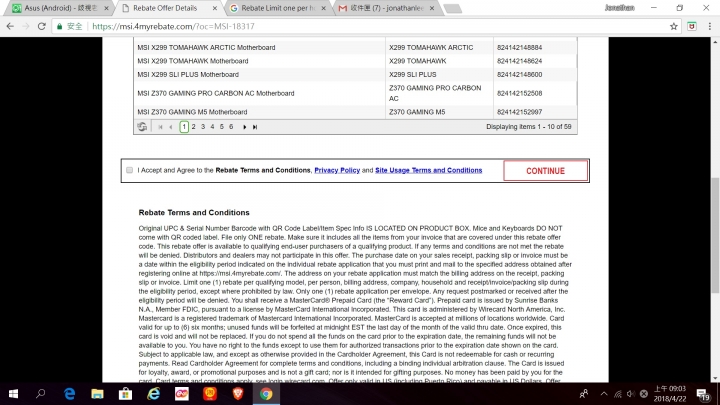Reload the rebate page
This screenshot has width=720, height=405.
tap(41, 26)
